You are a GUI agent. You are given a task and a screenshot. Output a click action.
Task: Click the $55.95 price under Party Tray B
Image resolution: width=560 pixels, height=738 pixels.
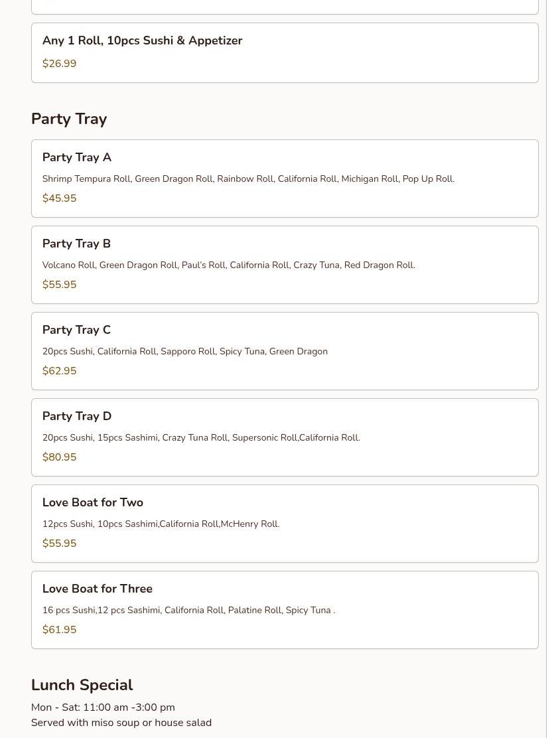[x=59, y=285]
